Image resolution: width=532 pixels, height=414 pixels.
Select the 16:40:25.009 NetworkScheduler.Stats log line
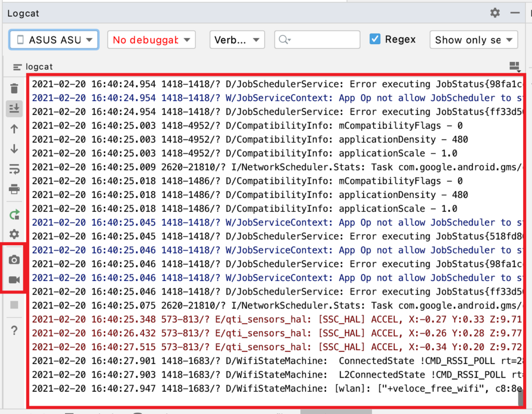277,167
